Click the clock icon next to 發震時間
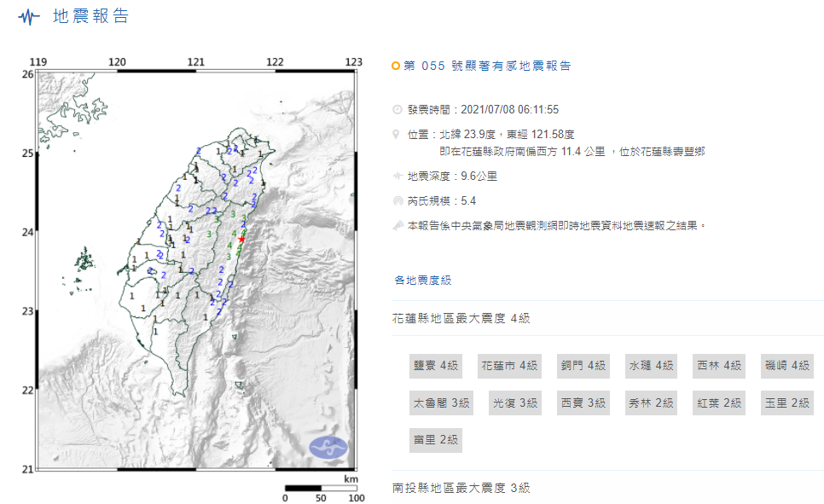 pyautogui.click(x=397, y=109)
